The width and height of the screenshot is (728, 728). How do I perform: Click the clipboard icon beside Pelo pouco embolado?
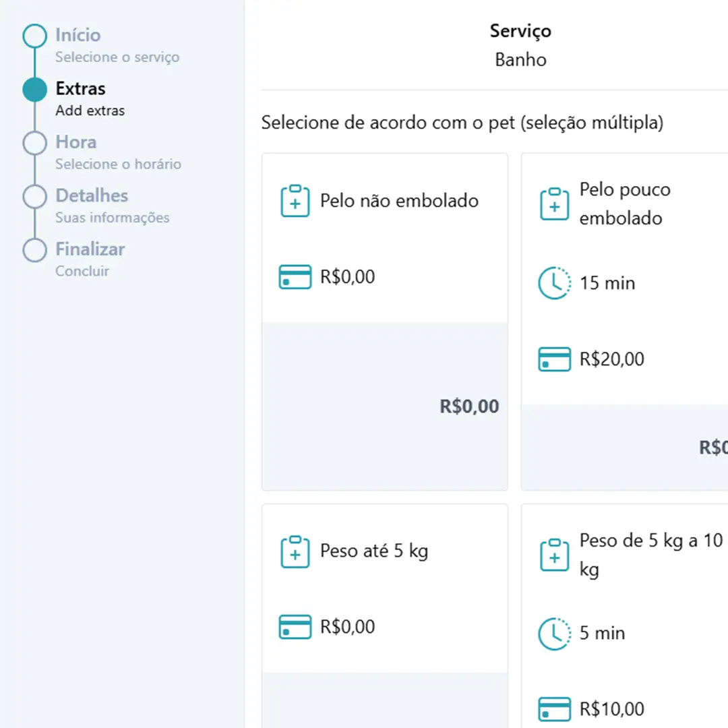point(554,204)
